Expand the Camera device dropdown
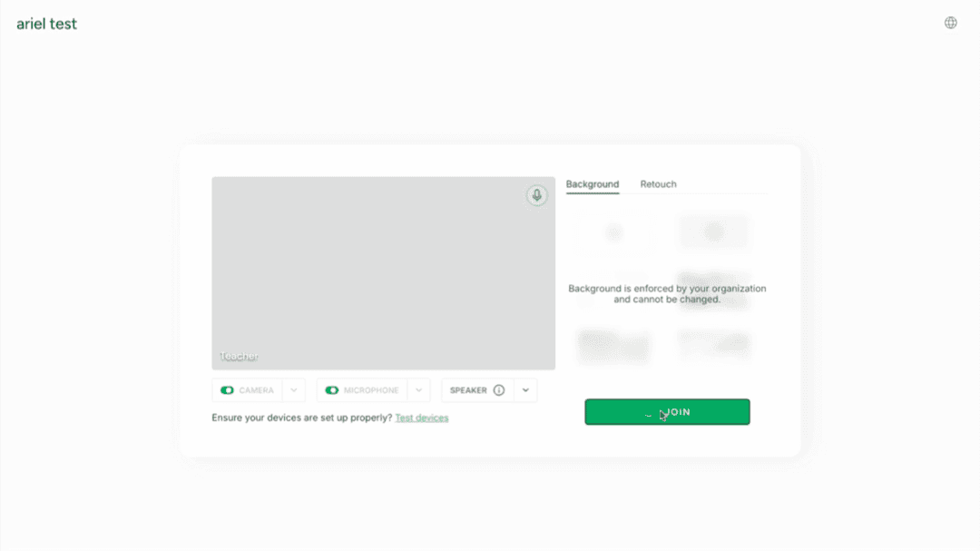 294,390
